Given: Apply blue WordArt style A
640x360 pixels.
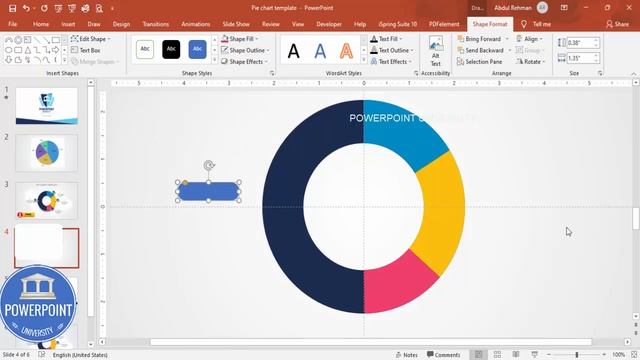Looking at the screenshot, I should [x=320, y=51].
